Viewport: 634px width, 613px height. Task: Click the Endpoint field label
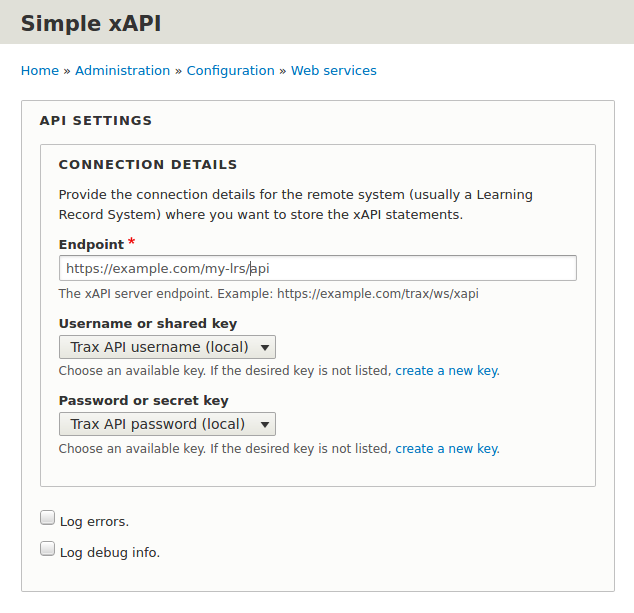pos(91,245)
